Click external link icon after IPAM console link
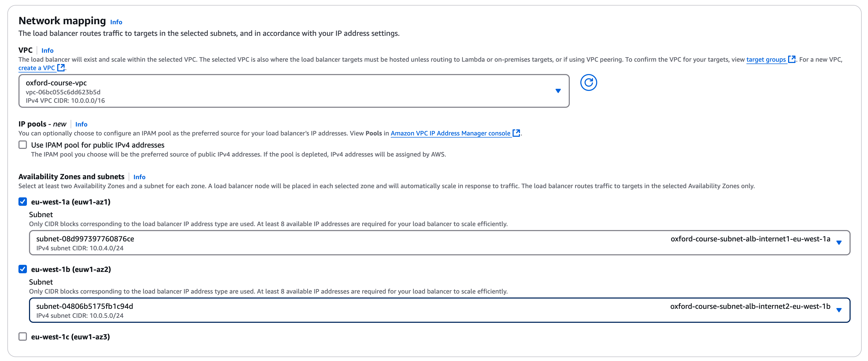This screenshot has height=361, width=868. [516, 133]
